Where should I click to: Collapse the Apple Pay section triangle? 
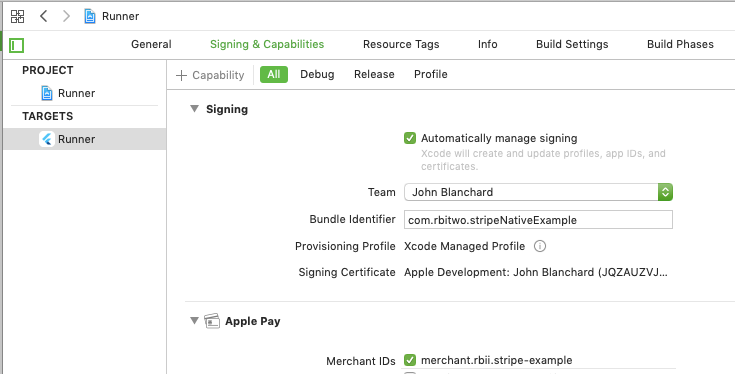coord(194,321)
